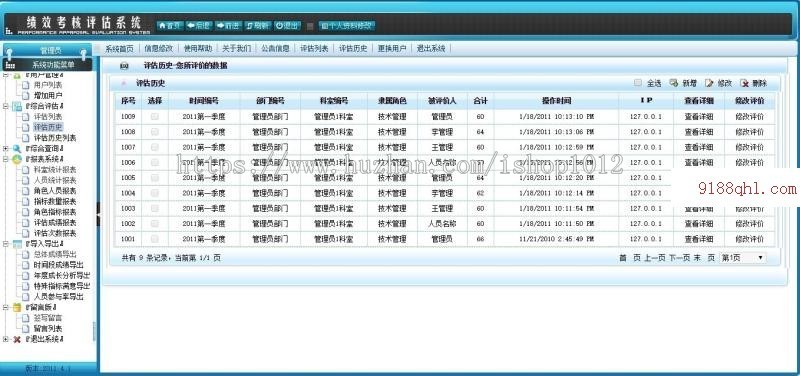Open 信息修改 in the menu bar

(158, 48)
